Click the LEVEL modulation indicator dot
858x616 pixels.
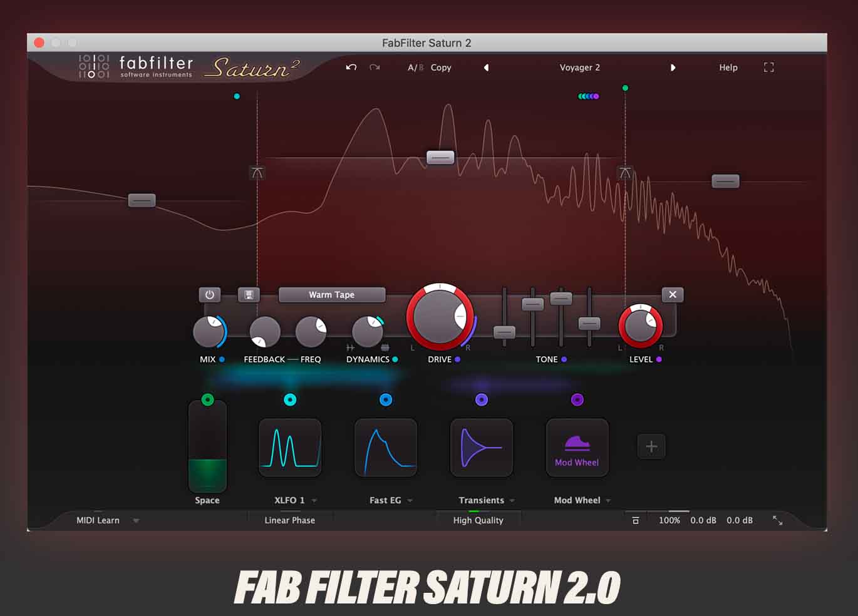pos(659,359)
